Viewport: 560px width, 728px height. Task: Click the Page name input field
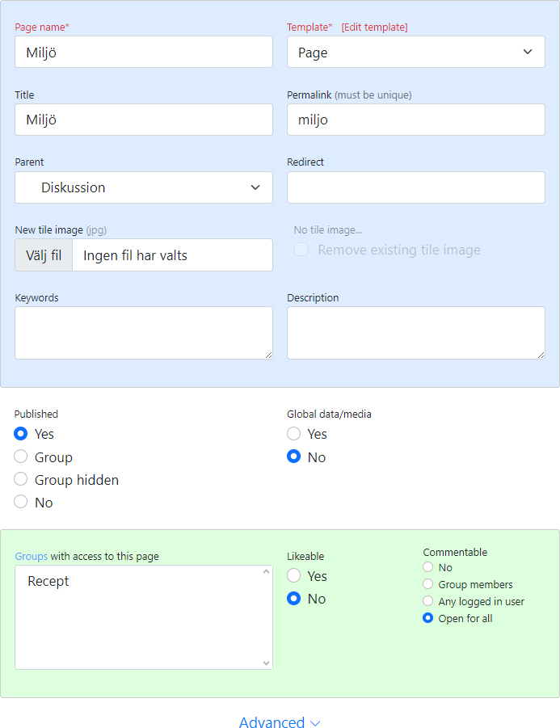[x=144, y=52]
